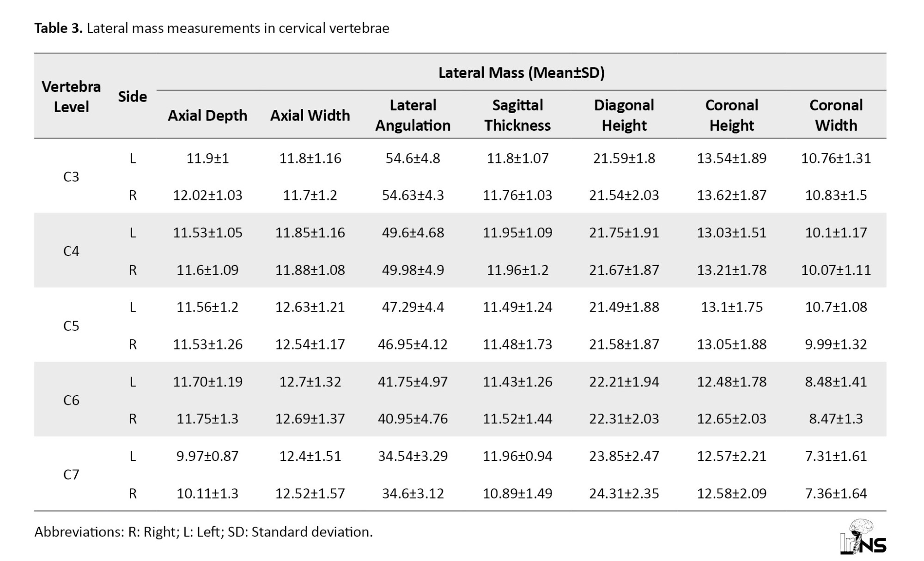Select the Axial Width column header
Viewport: 924px width, 561px height.
pyautogui.click(x=310, y=115)
